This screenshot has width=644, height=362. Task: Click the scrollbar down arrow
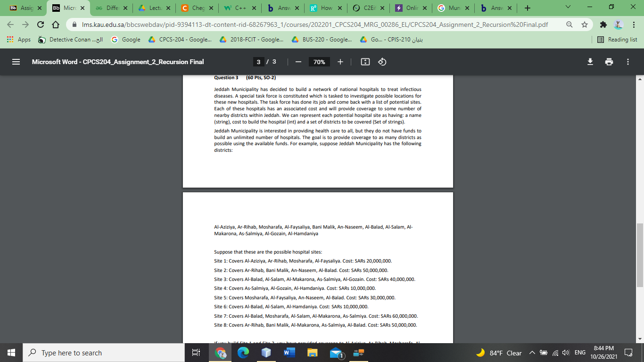coord(640,339)
